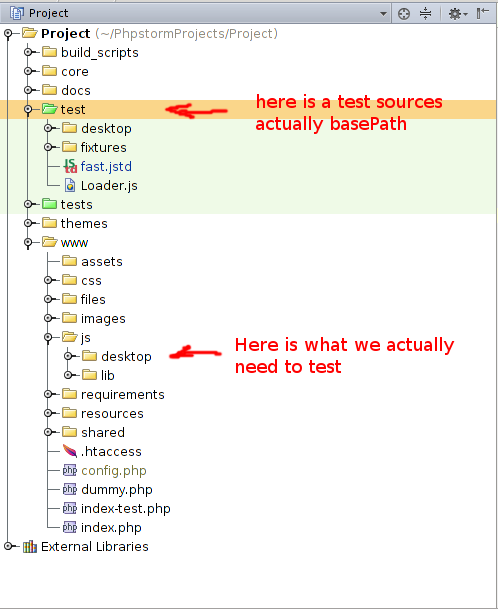Open the Project view dropdown arrow
This screenshot has width=498, height=609.
(383, 14)
